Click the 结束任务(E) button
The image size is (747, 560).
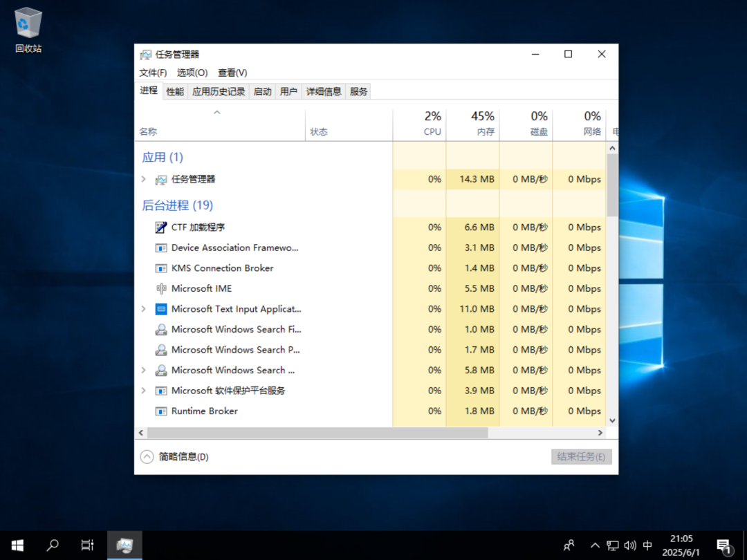(x=581, y=457)
